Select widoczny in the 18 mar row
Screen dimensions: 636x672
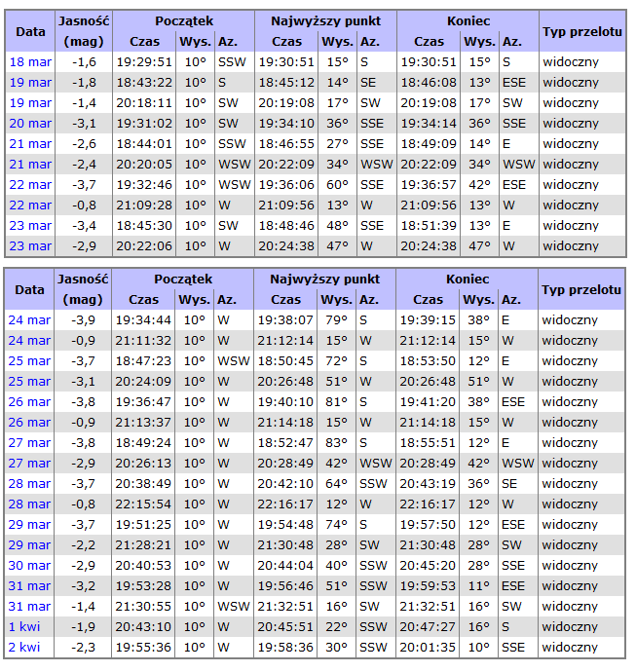coord(571,62)
